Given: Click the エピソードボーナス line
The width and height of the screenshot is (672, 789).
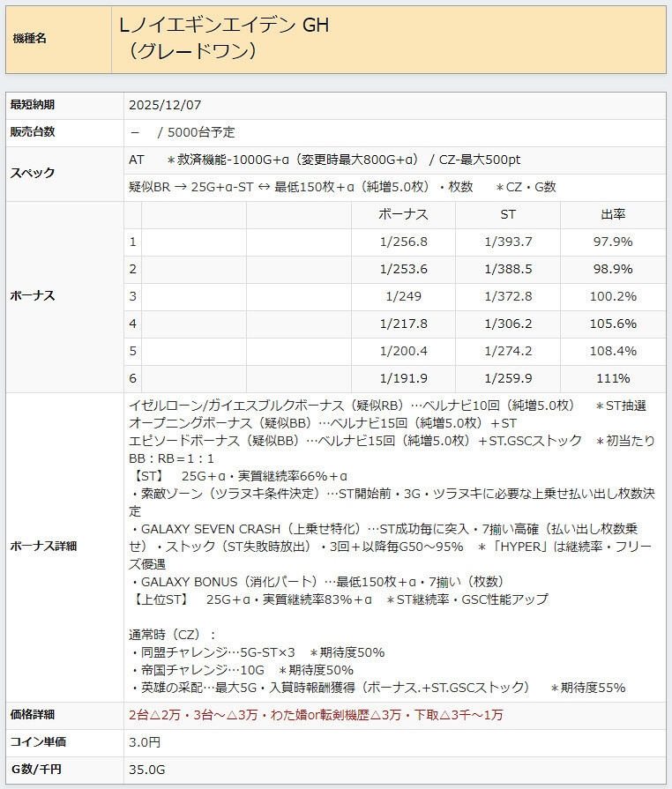Looking at the screenshot, I should pyautogui.click(x=392, y=441).
